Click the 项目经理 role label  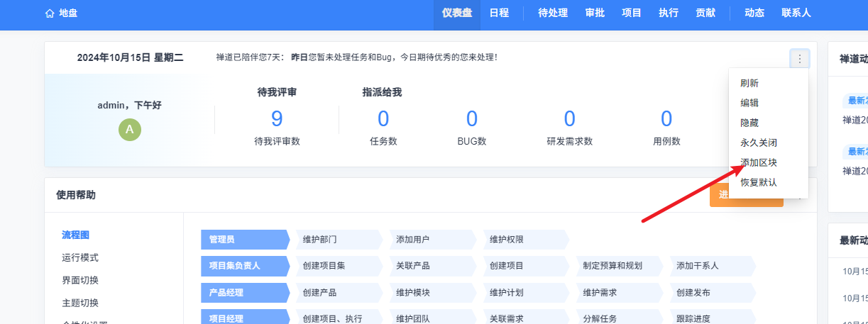245,318
